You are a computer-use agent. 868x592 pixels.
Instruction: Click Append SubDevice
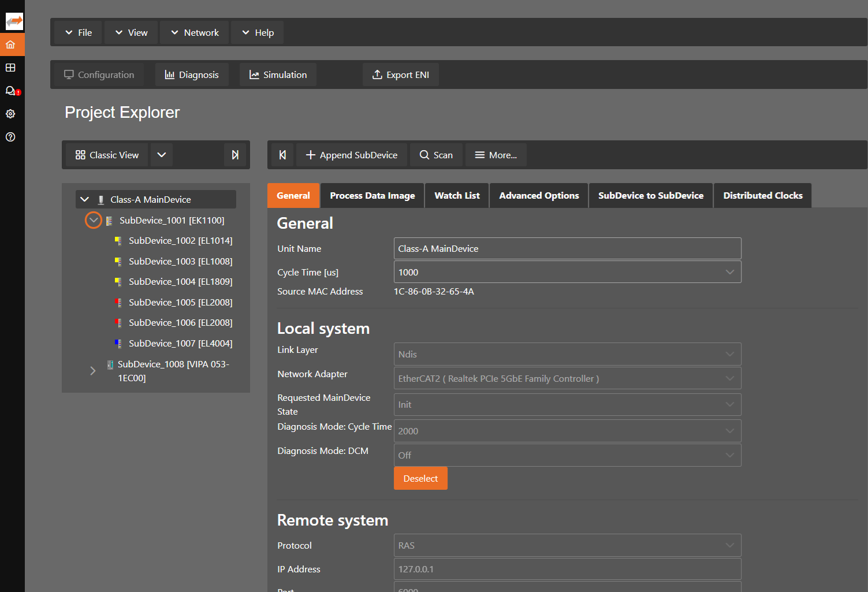[352, 155]
